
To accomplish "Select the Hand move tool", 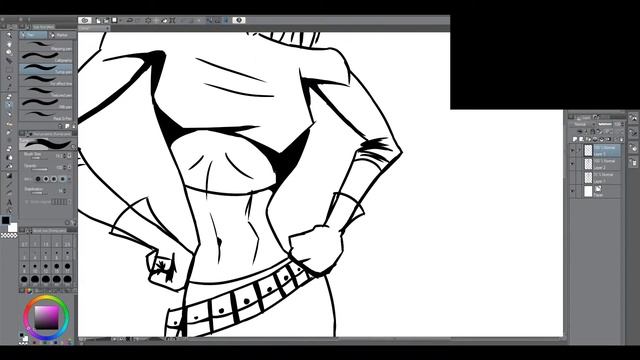I will 9,44.
